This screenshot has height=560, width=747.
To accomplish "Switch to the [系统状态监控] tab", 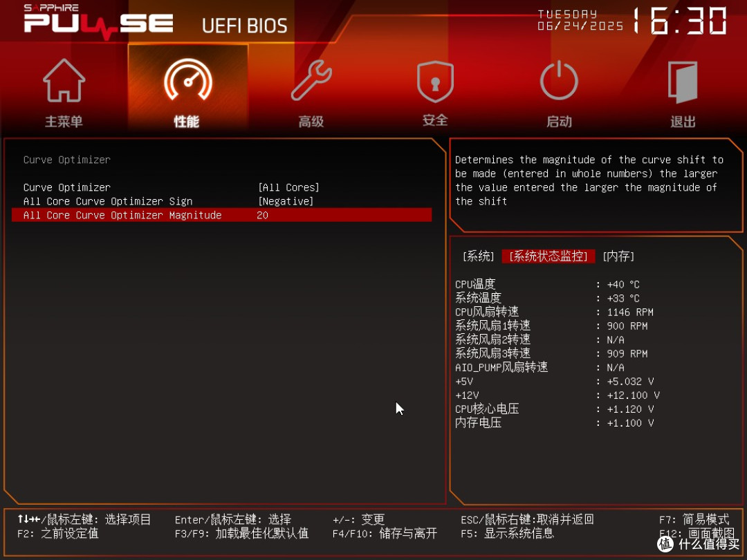I will 548,256.
